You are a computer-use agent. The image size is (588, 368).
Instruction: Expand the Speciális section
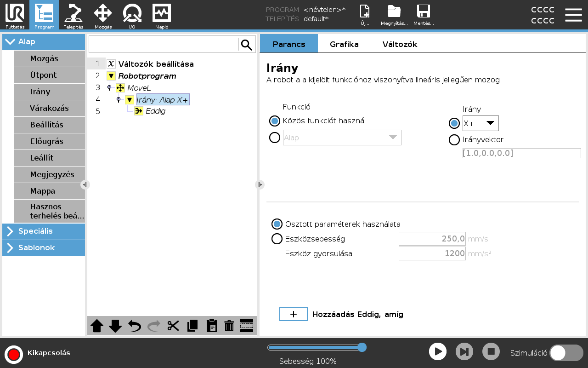click(x=44, y=231)
